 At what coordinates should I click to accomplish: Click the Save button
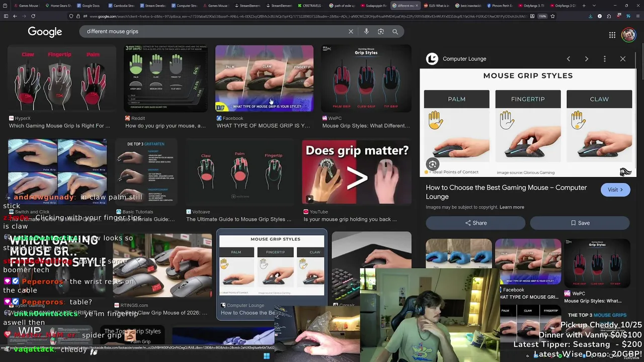click(580, 223)
